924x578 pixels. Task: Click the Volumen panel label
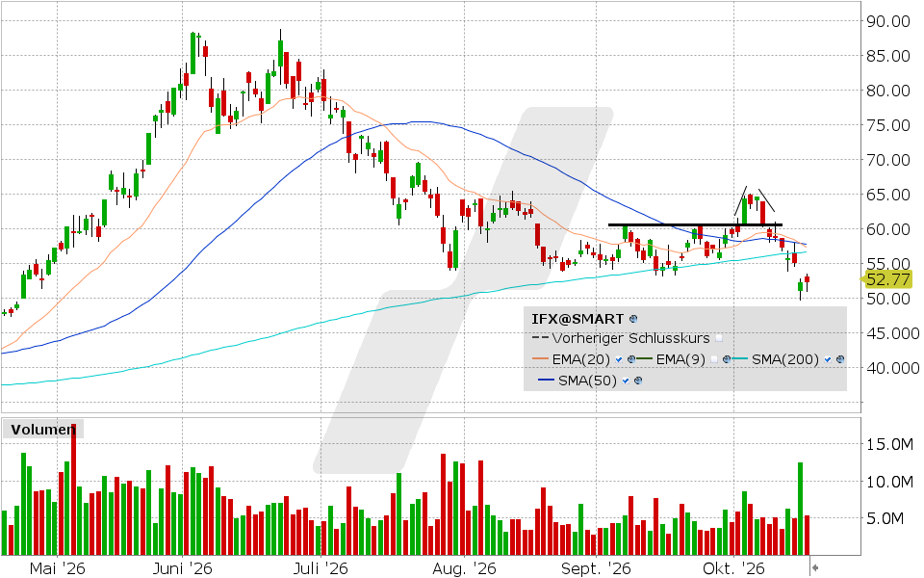(x=43, y=430)
